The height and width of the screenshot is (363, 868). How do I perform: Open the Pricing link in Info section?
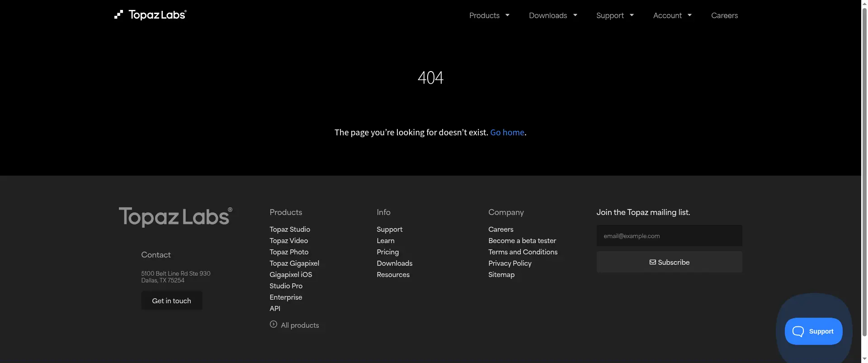click(x=387, y=252)
